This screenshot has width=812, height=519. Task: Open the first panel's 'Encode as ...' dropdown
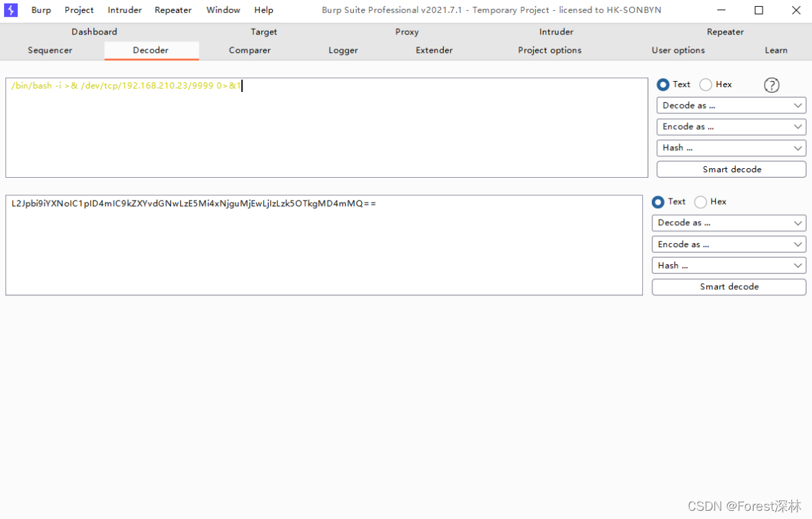pos(731,127)
